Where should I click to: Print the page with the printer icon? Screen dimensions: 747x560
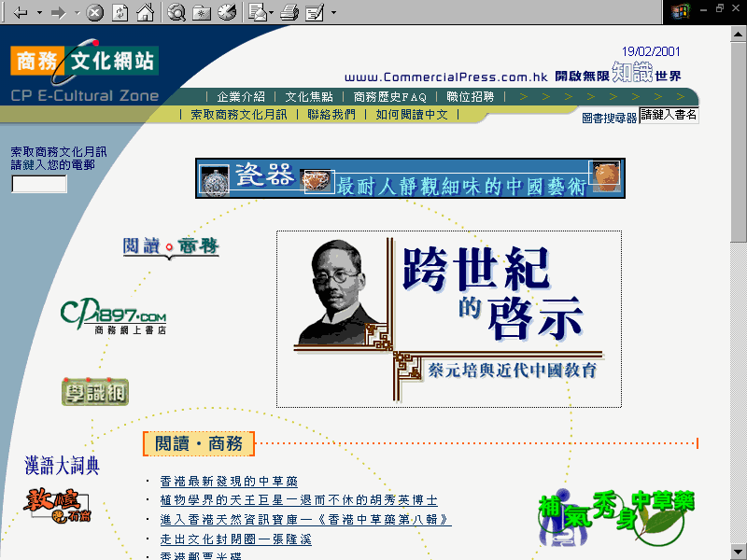pyautogui.click(x=289, y=12)
